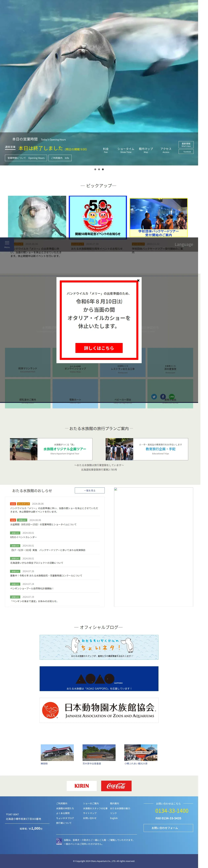Open the broken image placeholder beside news
208x868 pixels.
pos(153,547)
